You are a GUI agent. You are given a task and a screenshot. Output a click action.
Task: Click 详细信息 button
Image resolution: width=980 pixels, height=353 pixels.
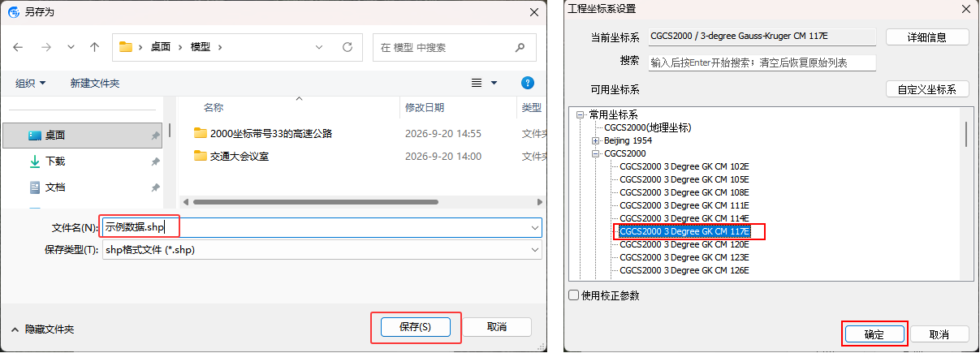pos(927,37)
